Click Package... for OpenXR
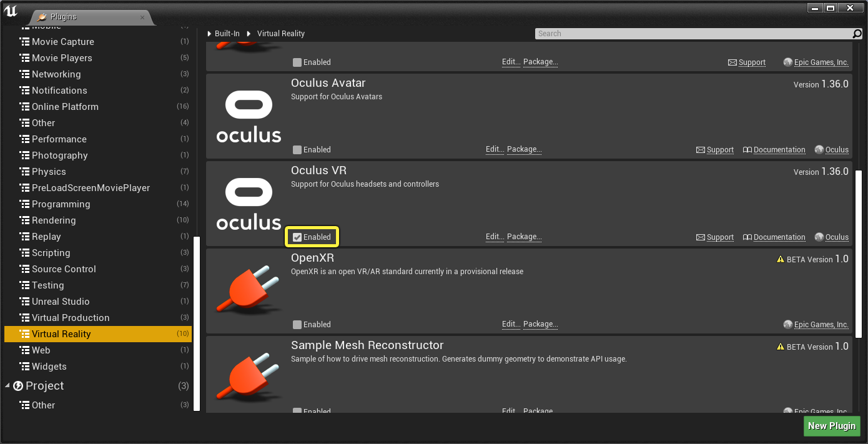Viewport: 868px width, 444px height. (x=540, y=325)
